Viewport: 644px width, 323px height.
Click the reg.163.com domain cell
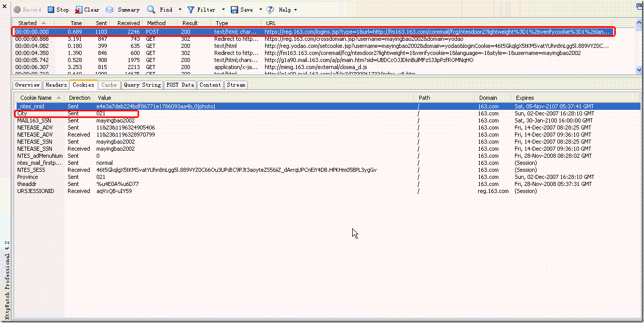[x=493, y=191]
